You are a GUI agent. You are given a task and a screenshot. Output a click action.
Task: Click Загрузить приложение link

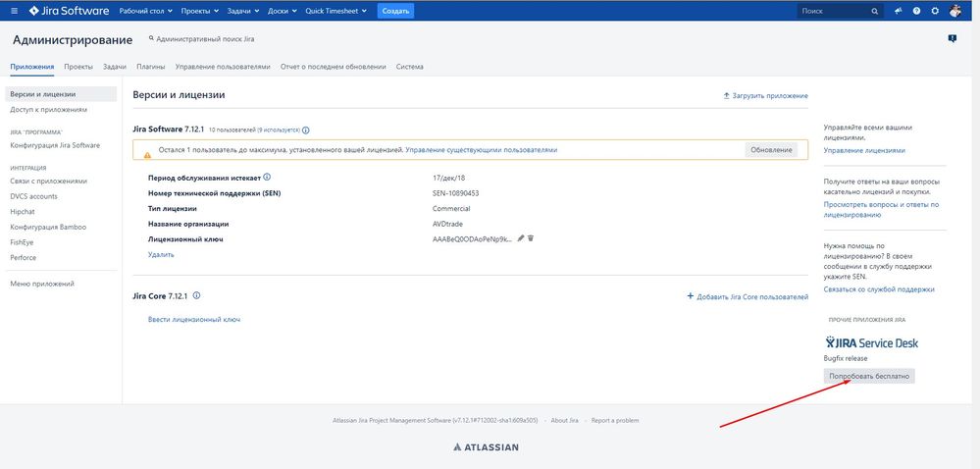click(765, 96)
